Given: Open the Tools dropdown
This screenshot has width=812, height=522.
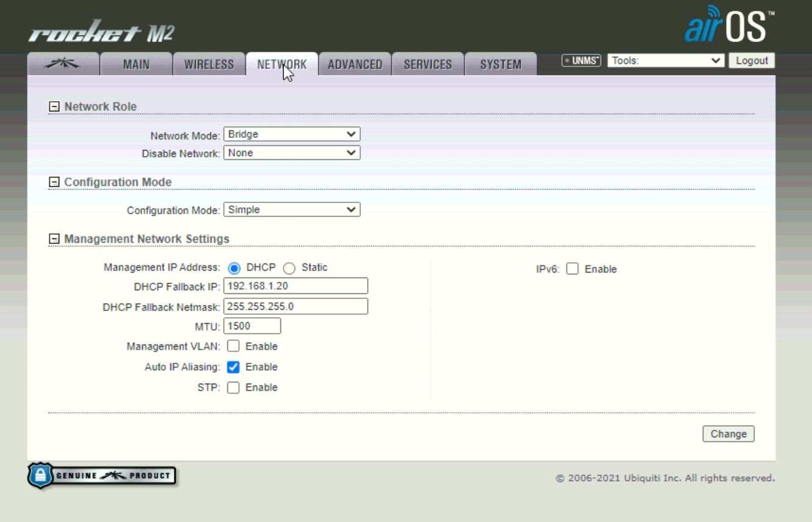Looking at the screenshot, I should (666, 60).
